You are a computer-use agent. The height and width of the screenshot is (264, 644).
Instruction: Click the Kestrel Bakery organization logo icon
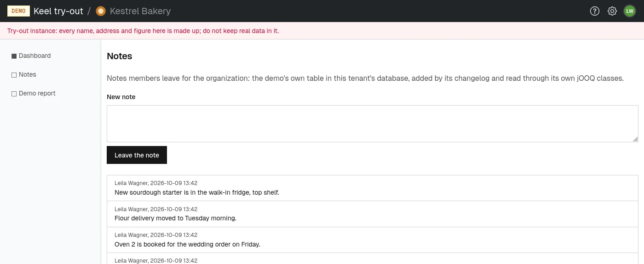tap(101, 11)
